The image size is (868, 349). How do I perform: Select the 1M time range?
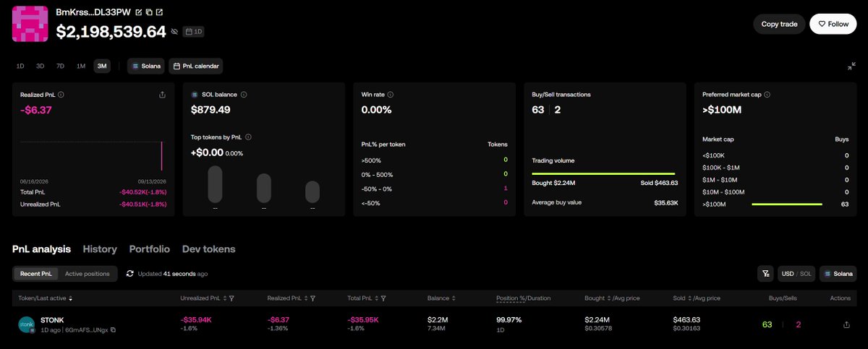coord(81,66)
